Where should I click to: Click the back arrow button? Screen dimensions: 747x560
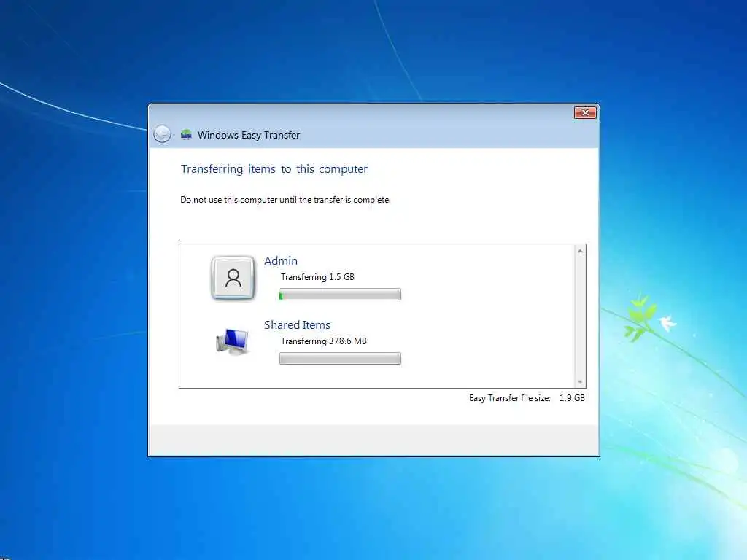163,134
